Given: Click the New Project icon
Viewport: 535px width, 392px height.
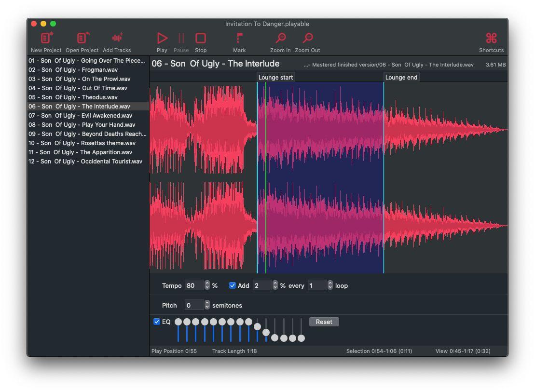Looking at the screenshot, I should point(46,39).
